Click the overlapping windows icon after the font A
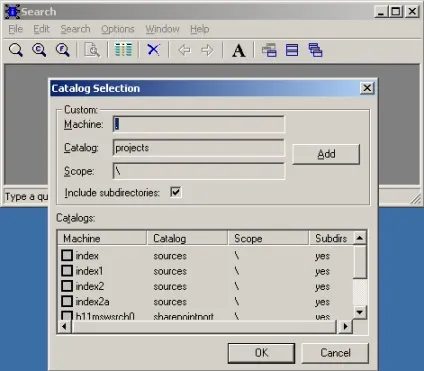This screenshot has height=371, width=424. 269,50
